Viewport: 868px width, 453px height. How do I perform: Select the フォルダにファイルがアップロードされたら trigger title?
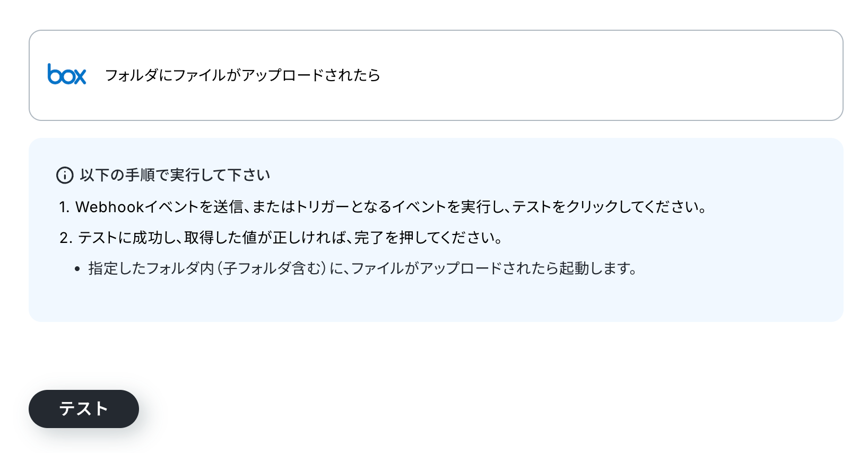pos(242,75)
